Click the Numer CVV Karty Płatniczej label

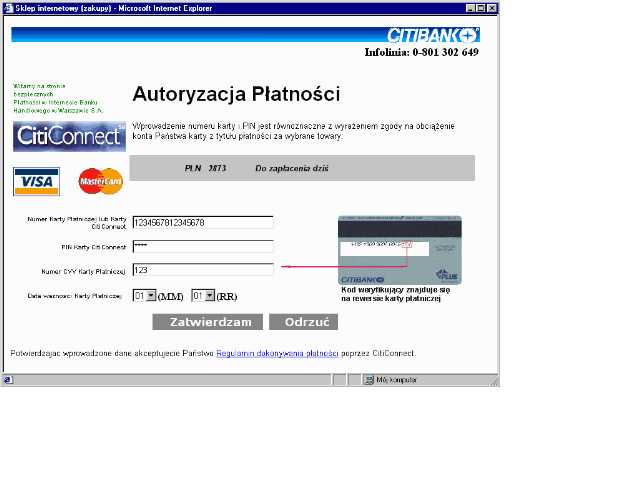click(83, 271)
